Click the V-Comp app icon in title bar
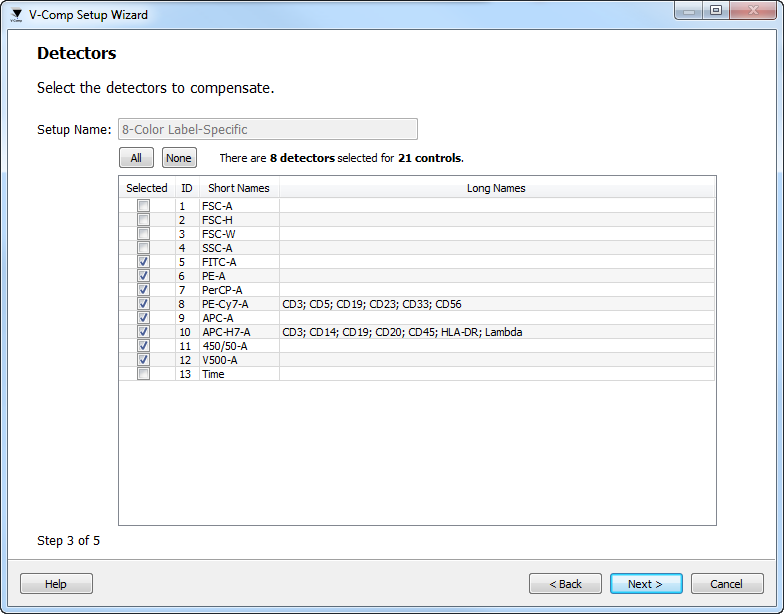 tap(16, 15)
